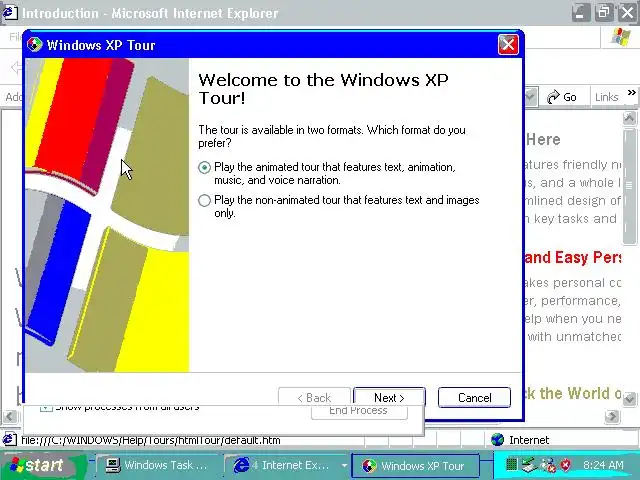Viewport: 640px width, 480px height.
Task: Select the animated tour radio option
Action: pyautogui.click(x=204, y=167)
